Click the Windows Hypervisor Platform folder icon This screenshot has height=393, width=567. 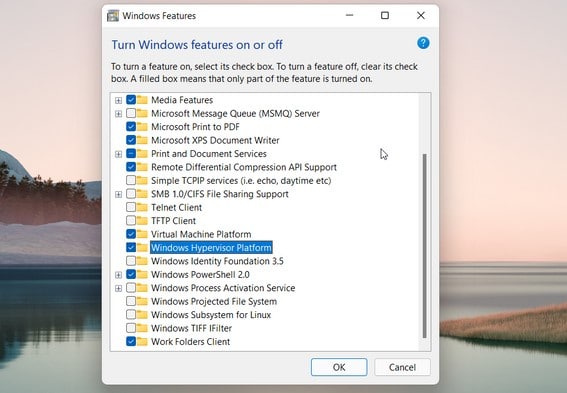click(142, 247)
